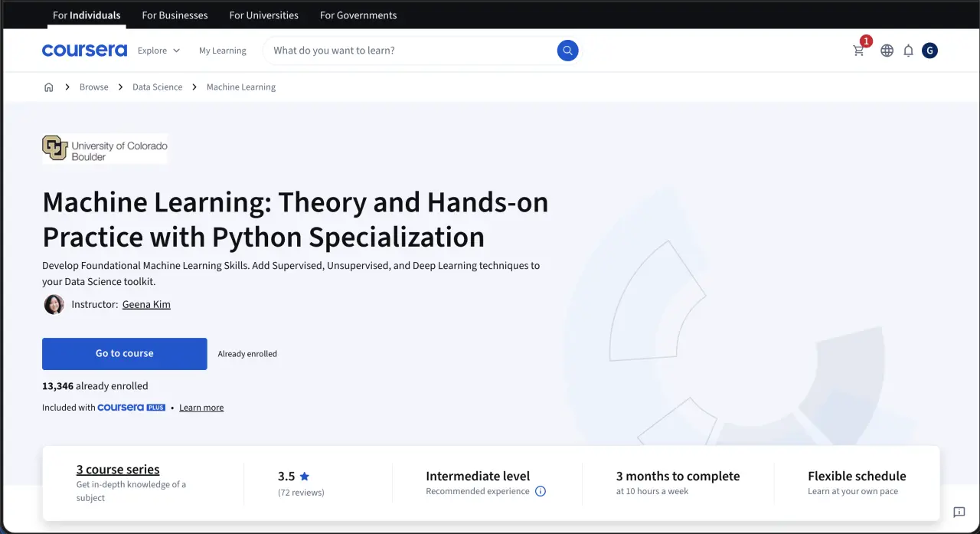Image resolution: width=980 pixels, height=534 pixels.
Task: Click the at 10 hours a week text
Action: point(652,491)
